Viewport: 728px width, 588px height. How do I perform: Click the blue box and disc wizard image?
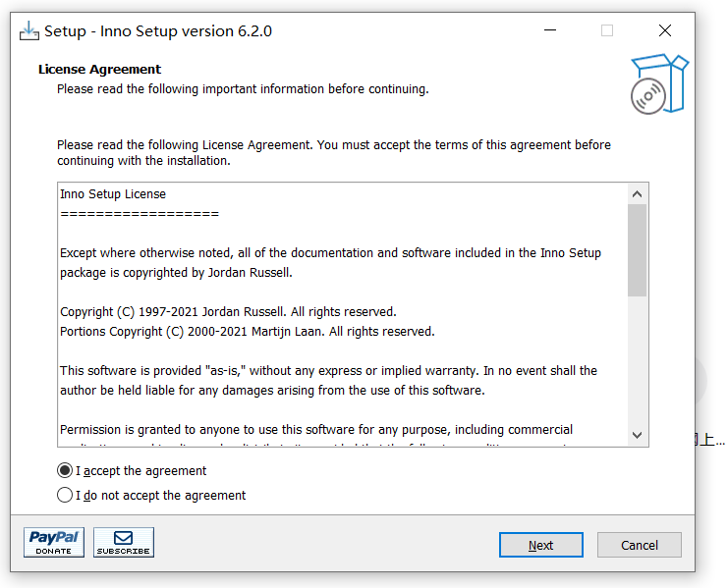[659, 84]
